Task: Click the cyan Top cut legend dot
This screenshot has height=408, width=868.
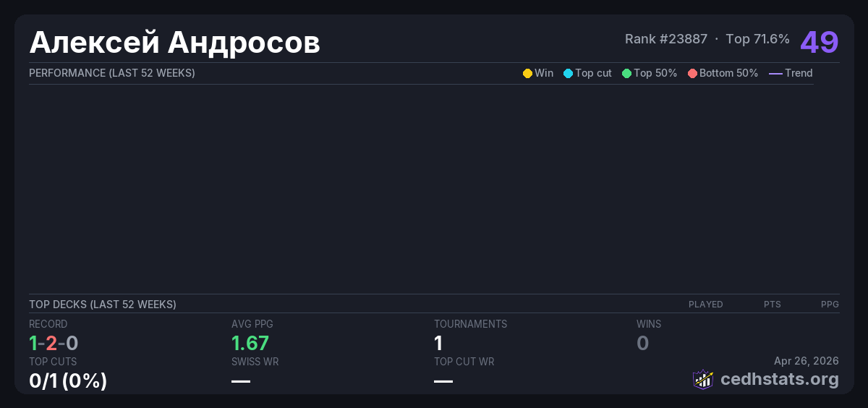Action: (x=568, y=73)
